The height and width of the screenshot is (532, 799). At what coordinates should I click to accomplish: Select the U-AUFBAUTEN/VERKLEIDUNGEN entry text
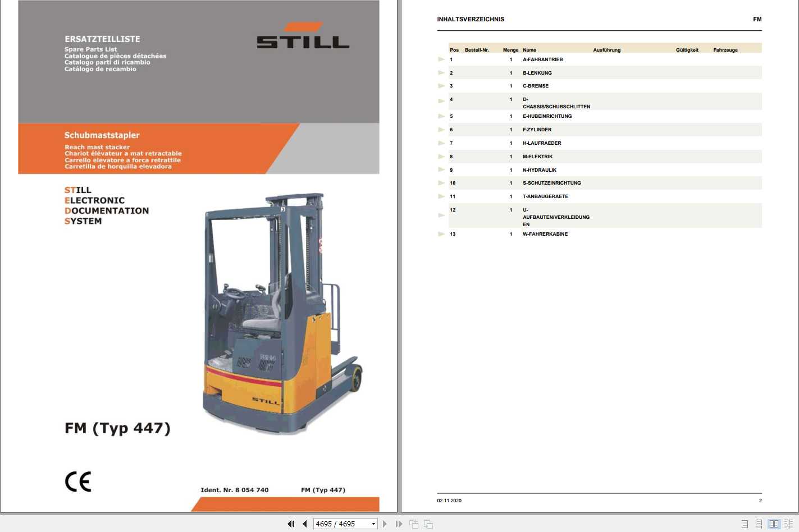pyautogui.click(x=556, y=217)
